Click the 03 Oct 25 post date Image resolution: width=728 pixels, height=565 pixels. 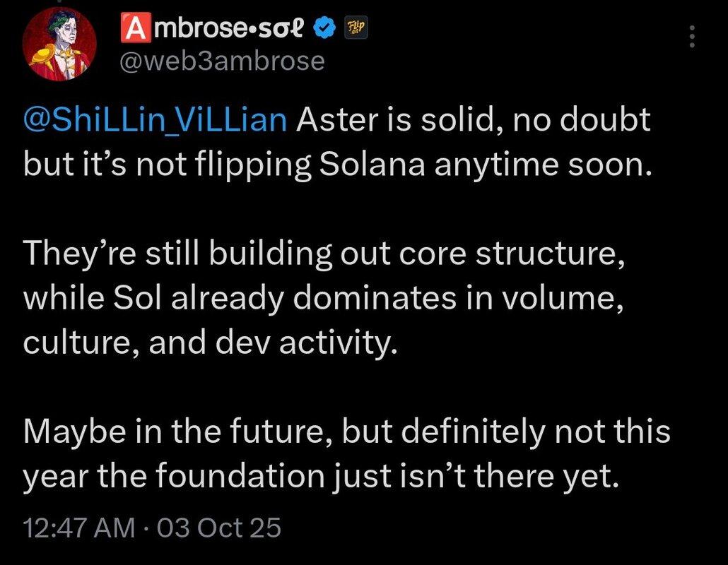click(x=220, y=528)
